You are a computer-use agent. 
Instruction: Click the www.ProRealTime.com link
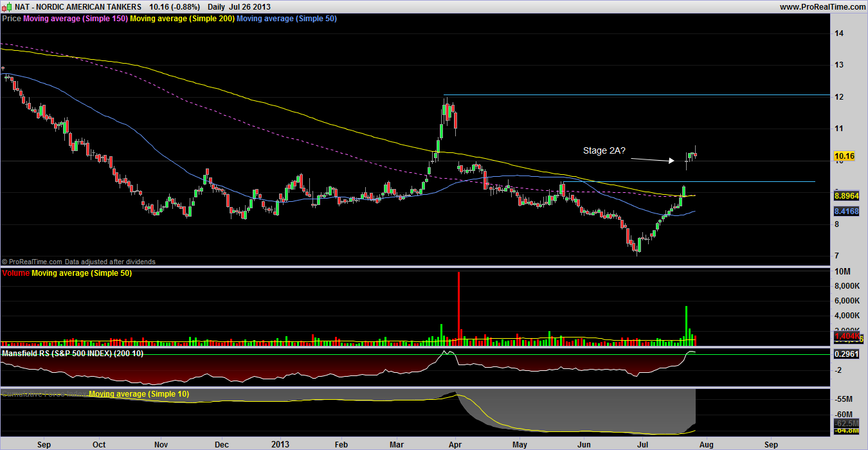(x=822, y=6)
